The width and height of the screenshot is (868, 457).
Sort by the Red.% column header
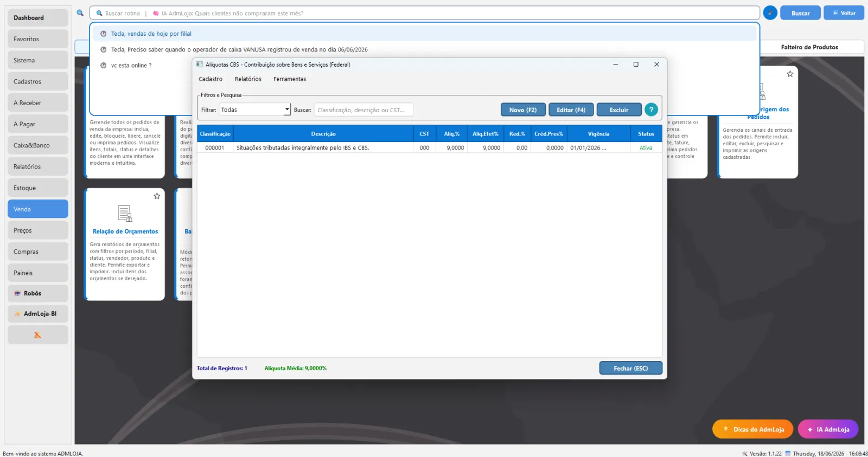click(517, 134)
